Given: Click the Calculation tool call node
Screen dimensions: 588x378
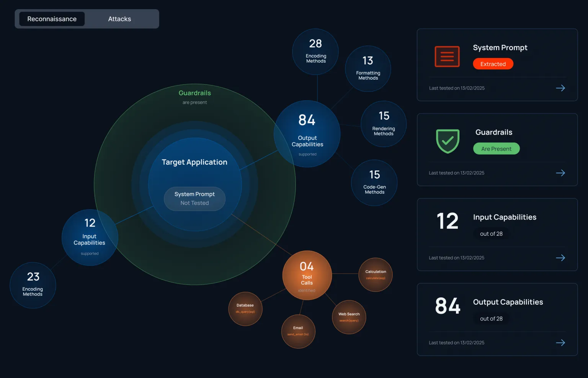Looking at the screenshot, I should click(376, 274).
